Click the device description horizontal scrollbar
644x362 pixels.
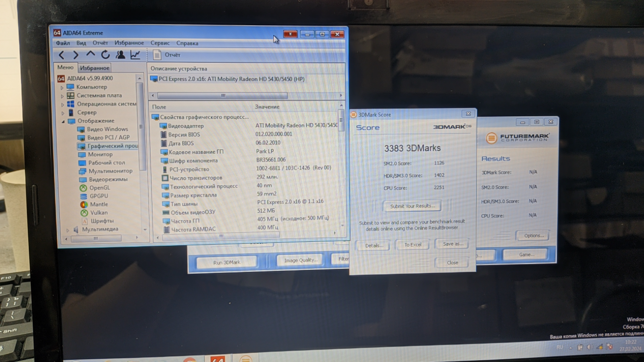tap(246, 95)
